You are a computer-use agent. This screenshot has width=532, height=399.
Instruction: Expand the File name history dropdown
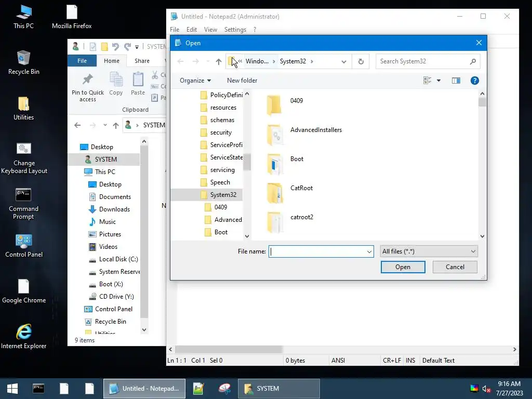pyautogui.click(x=369, y=251)
